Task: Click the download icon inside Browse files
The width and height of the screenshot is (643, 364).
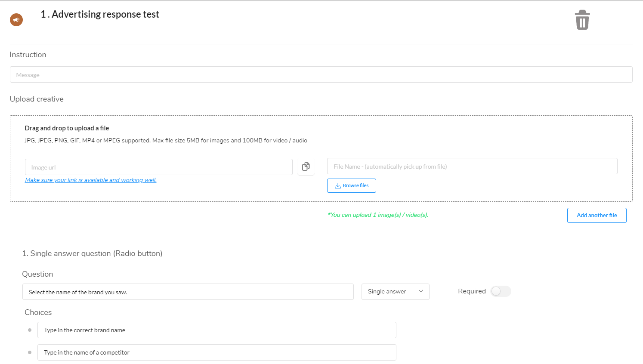Action: click(x=337, y=185)
